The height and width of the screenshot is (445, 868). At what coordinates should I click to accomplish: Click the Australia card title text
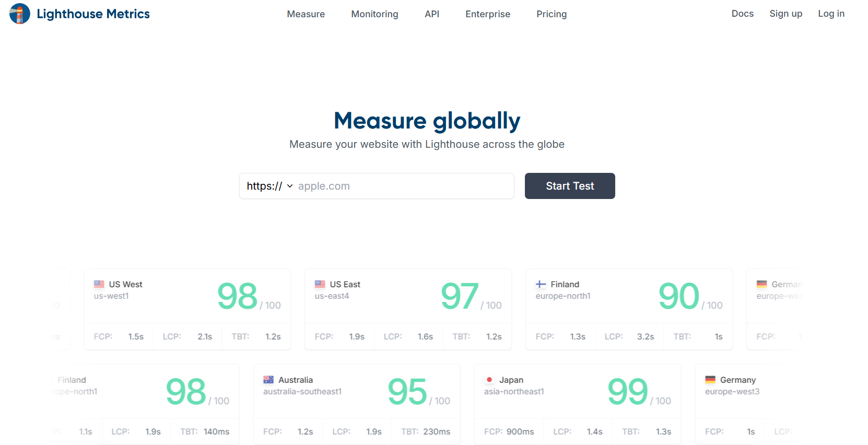point(296,380)
